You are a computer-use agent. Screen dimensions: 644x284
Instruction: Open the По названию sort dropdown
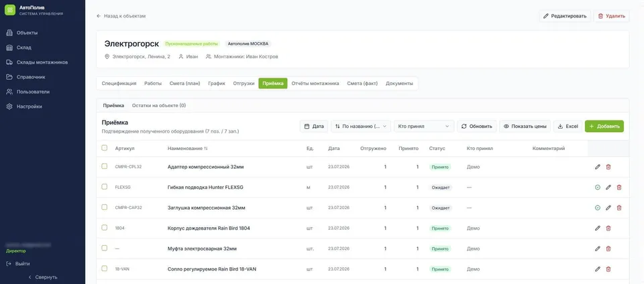361,126
